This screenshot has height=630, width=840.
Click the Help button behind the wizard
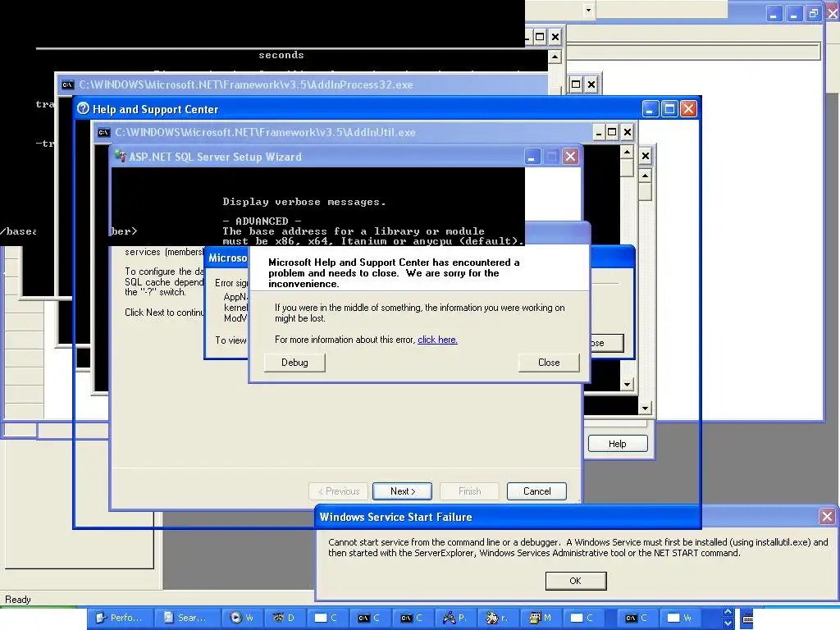point(618,444)
